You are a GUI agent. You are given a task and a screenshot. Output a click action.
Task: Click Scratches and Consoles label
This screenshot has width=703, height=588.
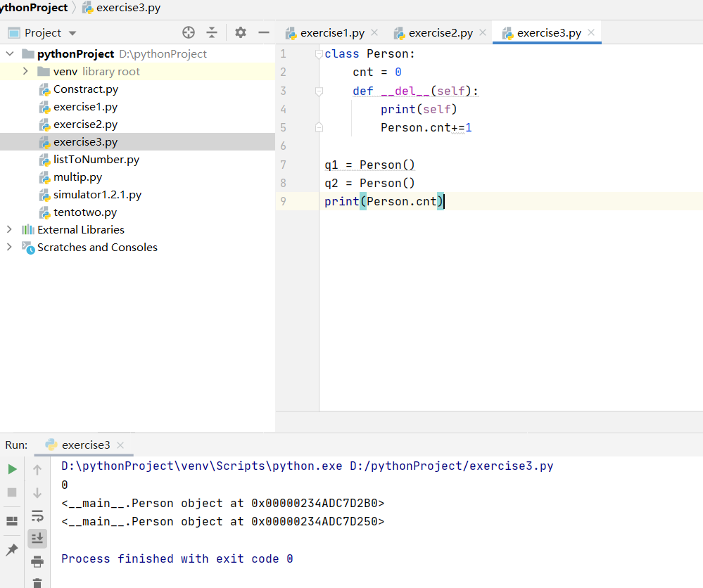click(x=97, y=247)
